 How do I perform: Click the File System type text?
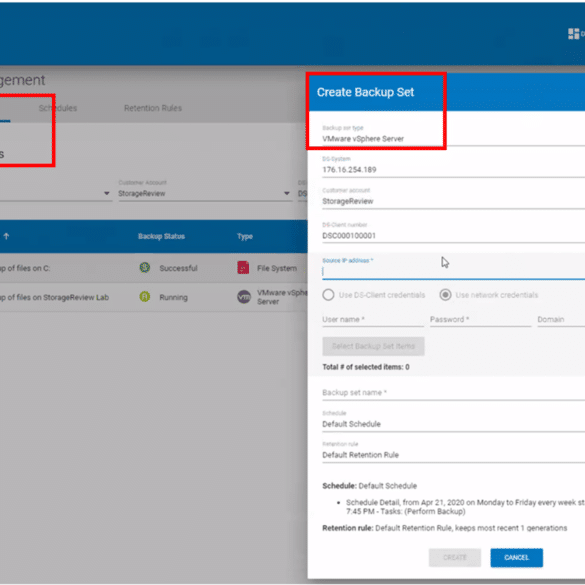click(277, 268)
